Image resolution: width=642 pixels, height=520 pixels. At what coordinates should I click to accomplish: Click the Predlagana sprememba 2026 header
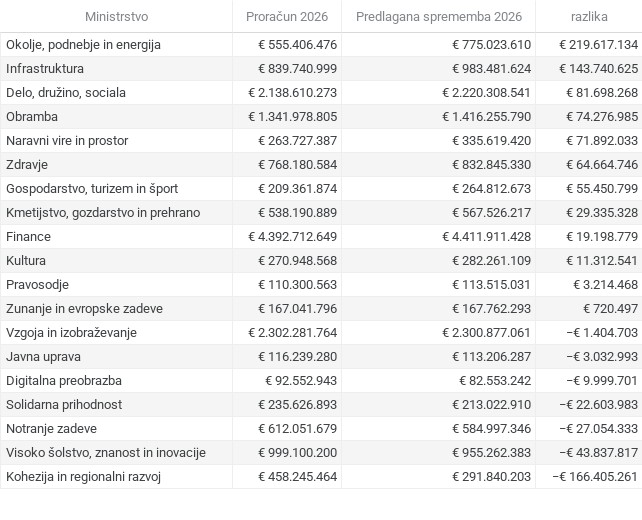[438, 17]
